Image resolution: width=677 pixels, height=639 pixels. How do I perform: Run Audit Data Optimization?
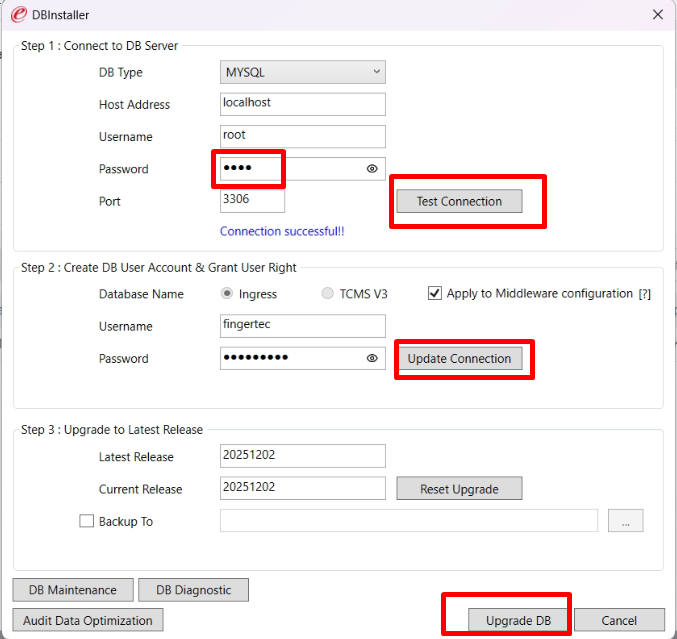(x=88, y=620)
